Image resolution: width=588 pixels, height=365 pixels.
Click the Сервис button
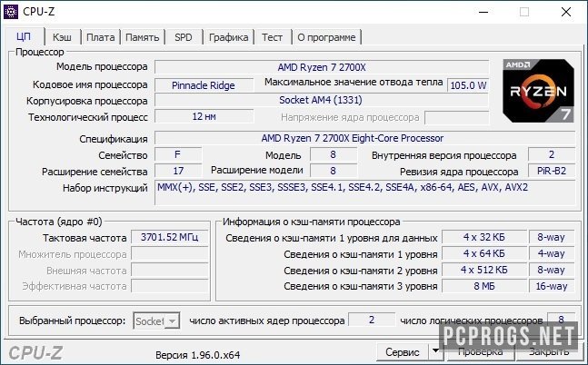(403, 351)
